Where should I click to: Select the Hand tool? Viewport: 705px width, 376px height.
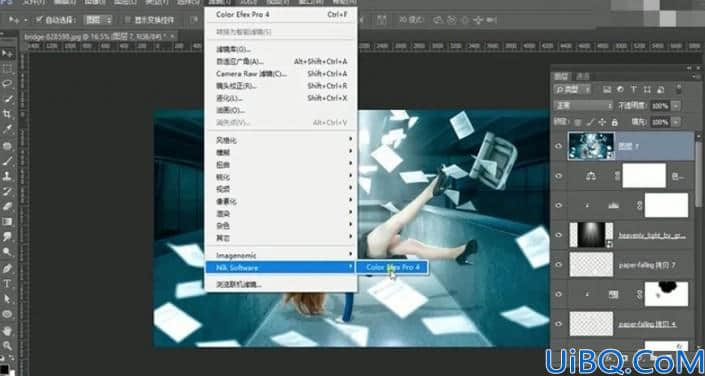(7, 331)
